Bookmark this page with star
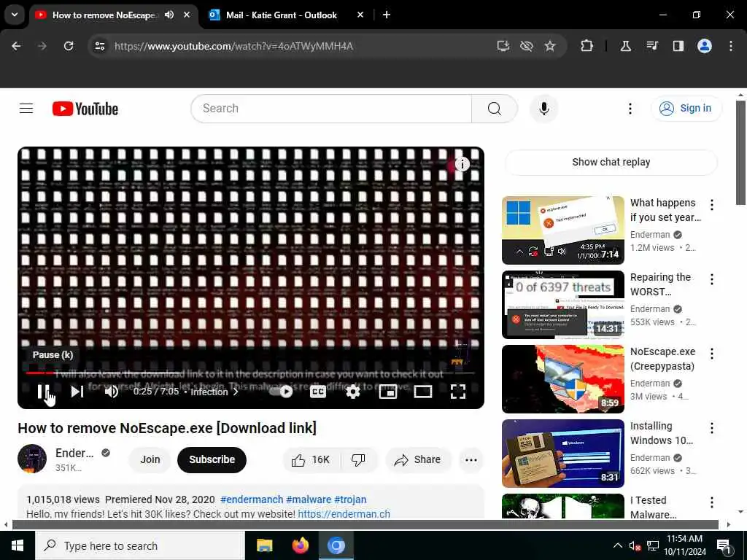 [550, 46]
